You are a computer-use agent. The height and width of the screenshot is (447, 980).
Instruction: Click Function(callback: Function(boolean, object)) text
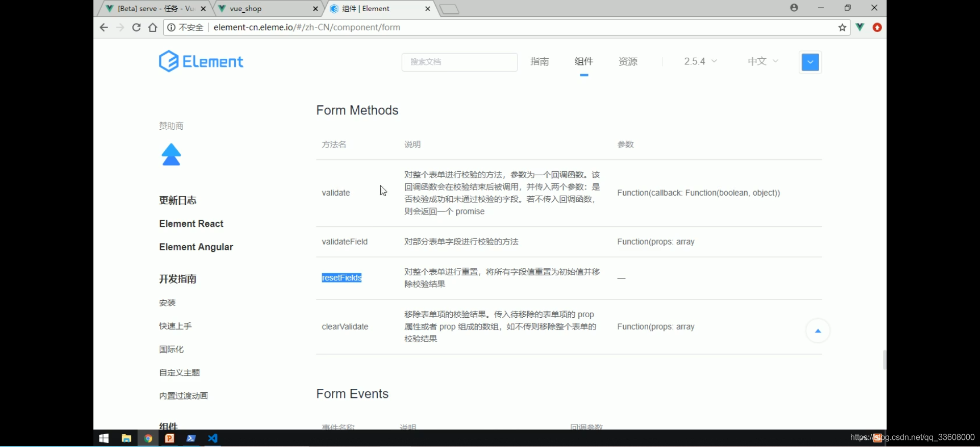699,193
